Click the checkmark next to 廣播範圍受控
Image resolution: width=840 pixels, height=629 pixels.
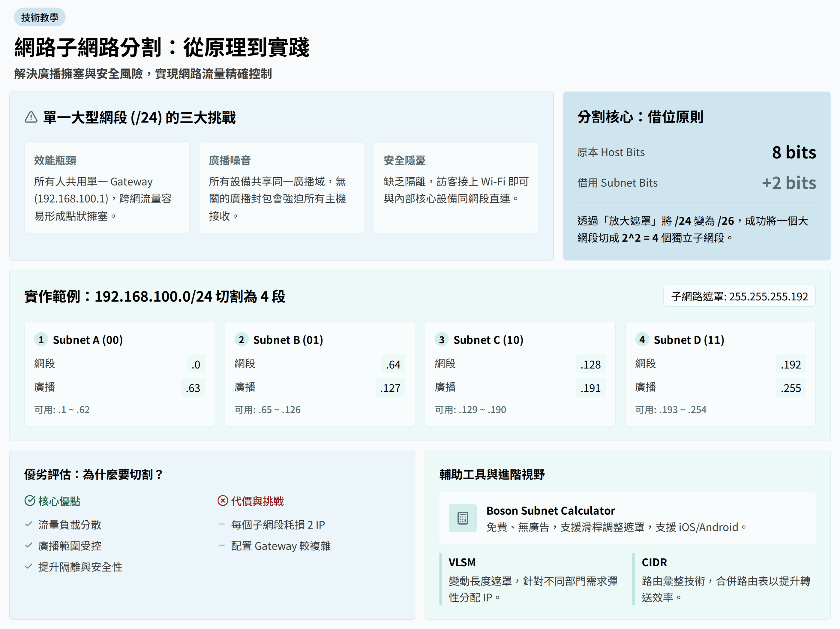(x=28, y=546)
